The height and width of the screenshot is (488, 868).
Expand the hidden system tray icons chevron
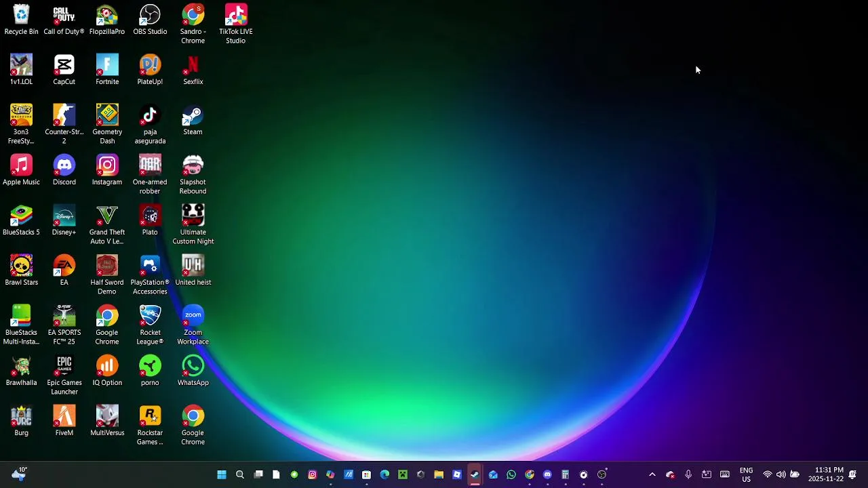pos(652,474)
